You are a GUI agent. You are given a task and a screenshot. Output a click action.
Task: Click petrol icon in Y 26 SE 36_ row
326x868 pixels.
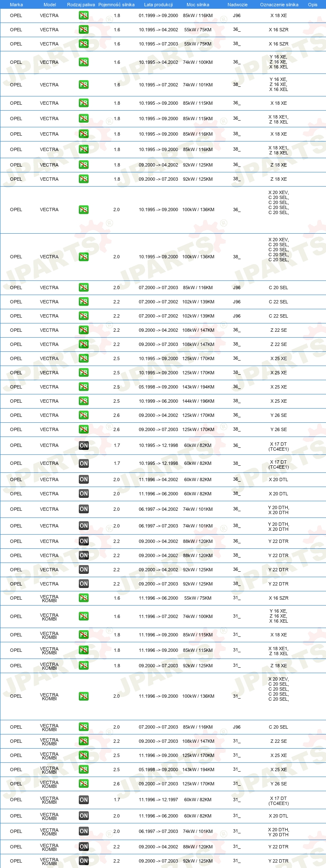point(84,415)
